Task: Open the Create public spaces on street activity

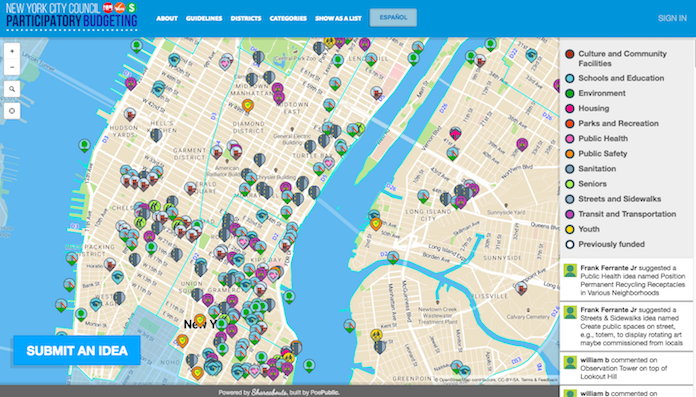Action: coord(626,326)
